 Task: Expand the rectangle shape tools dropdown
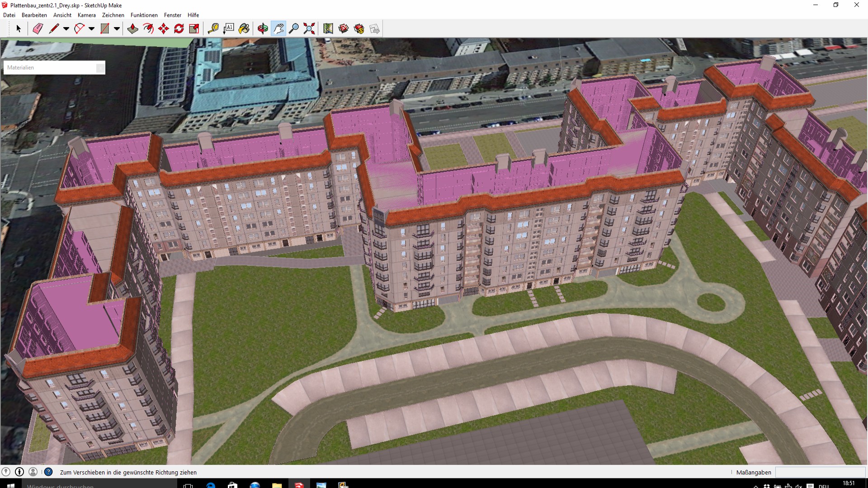(117, 29)
